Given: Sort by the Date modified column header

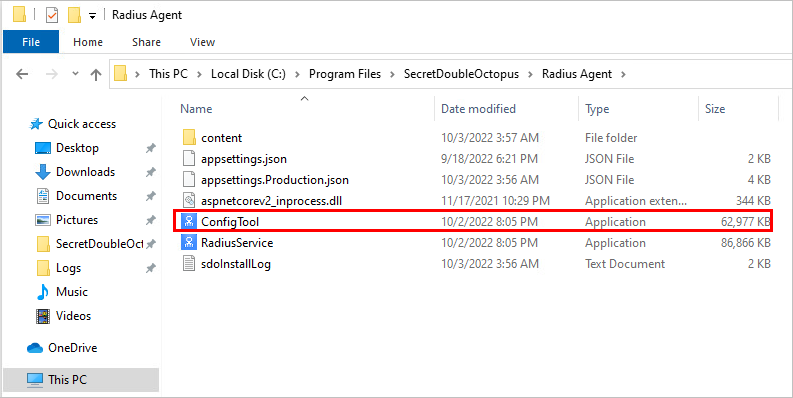Looking at the screenshot, I should (x=478, y=109).
